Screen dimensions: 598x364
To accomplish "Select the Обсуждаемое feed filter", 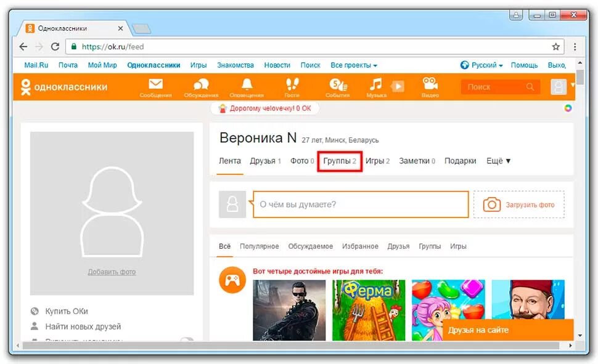I will [x=311, y=246].
